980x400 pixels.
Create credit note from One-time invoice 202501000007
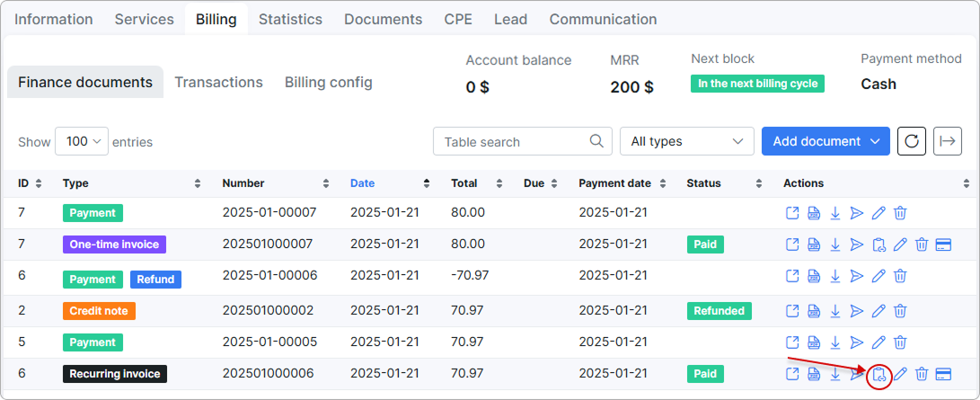(878, 244)
